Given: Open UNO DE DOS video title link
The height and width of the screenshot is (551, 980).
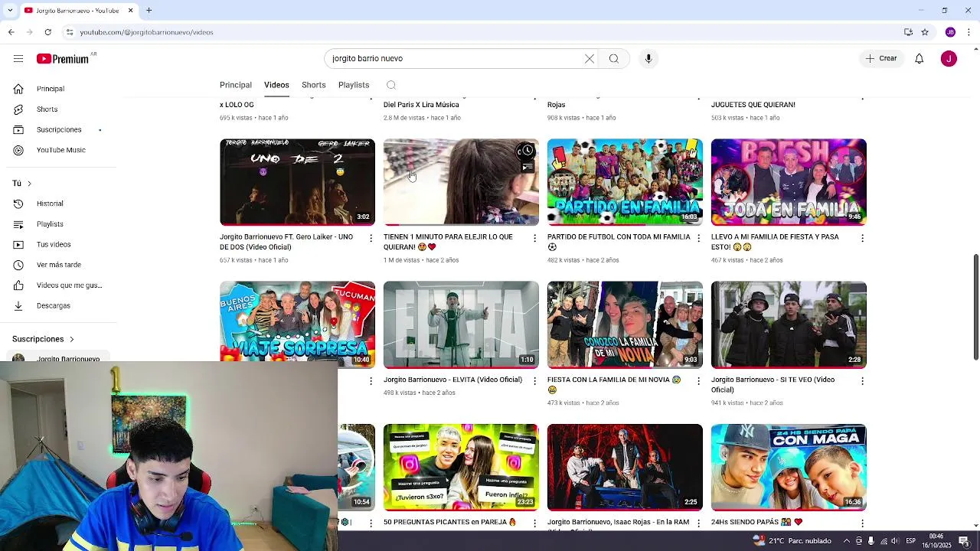Looking at the screenshot, I should (x=286, y=242).
